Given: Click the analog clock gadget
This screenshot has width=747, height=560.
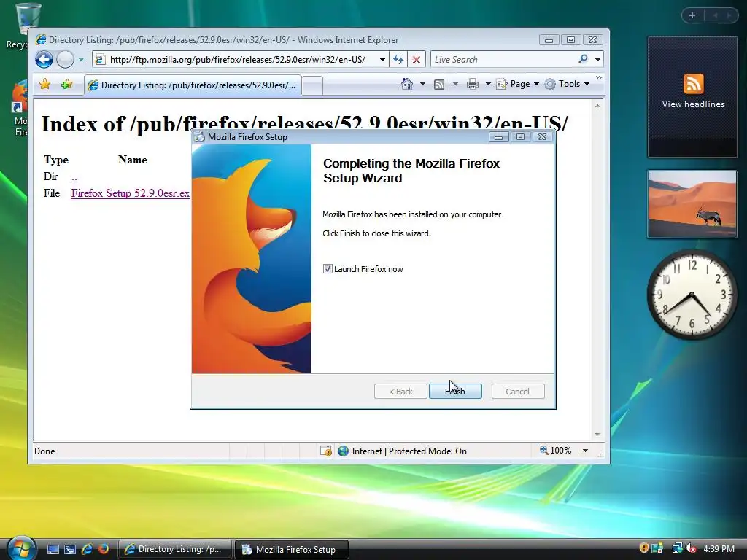Looking at the screenshot, I should (x=692, y=295).
